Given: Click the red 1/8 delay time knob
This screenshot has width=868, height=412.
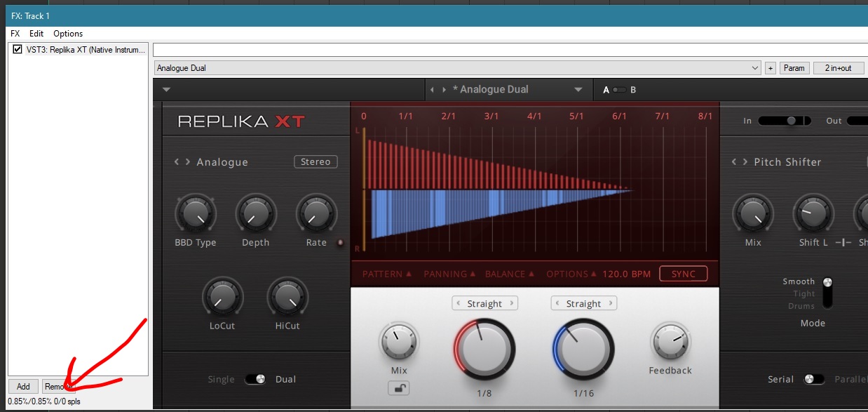Looking at the screenshot, I should [484, 350].
